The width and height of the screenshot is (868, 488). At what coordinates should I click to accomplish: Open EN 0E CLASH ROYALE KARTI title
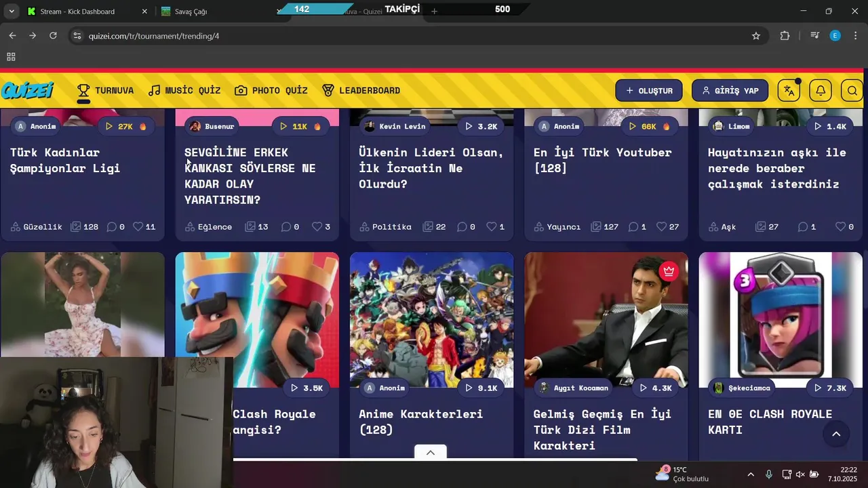point(770,422)
